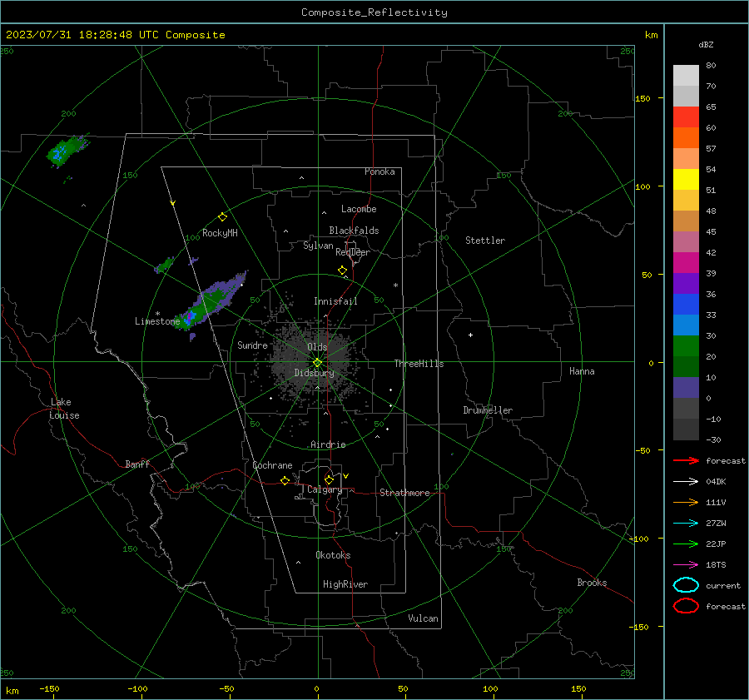Click the RedDeer city label
Image resolution: width=749 pixels, height=700 pixels.
click(353, 252)
